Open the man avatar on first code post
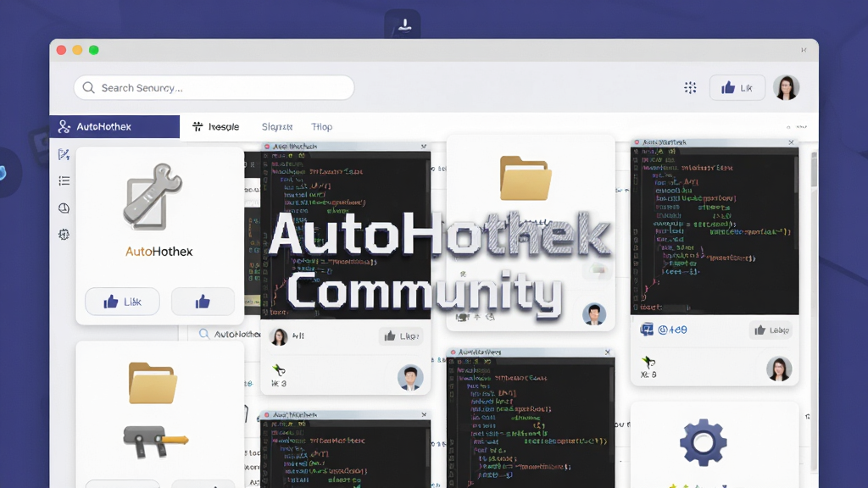 click(x=410, y=378)
